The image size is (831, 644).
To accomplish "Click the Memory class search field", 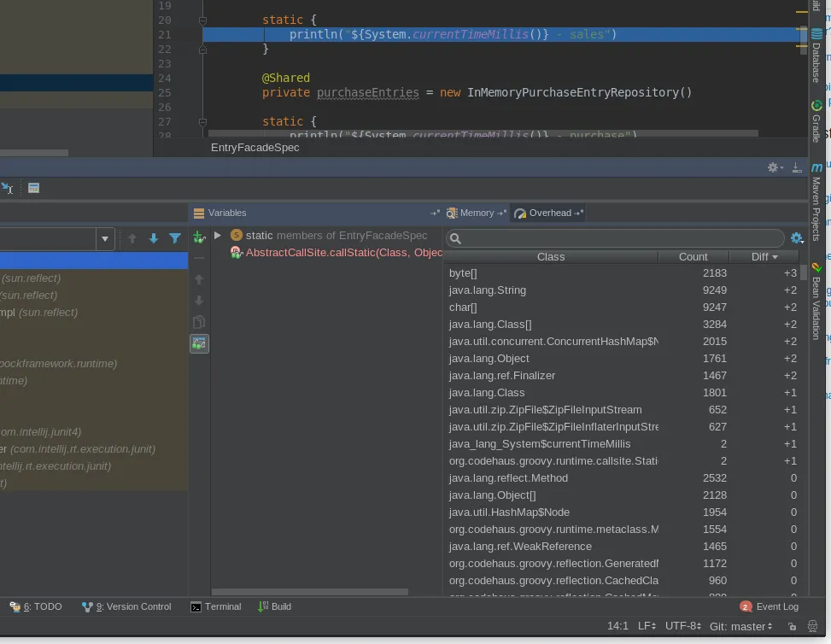I will click(615, 238).
